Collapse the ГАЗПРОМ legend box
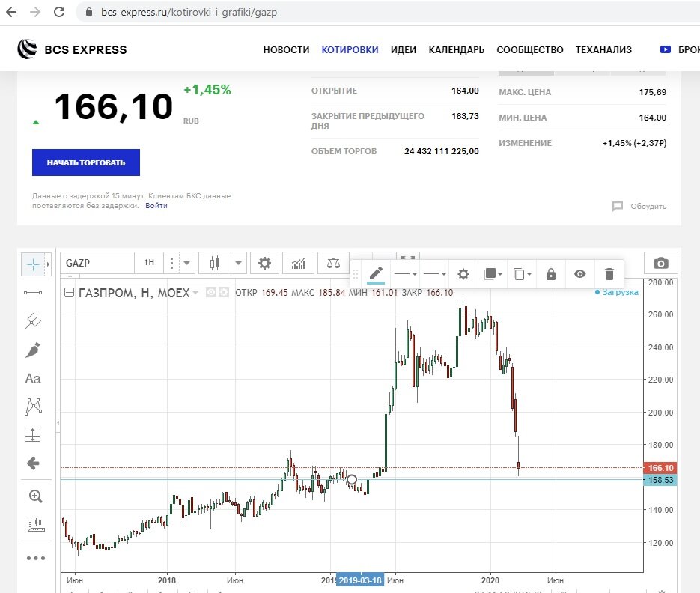 (69, 293)
